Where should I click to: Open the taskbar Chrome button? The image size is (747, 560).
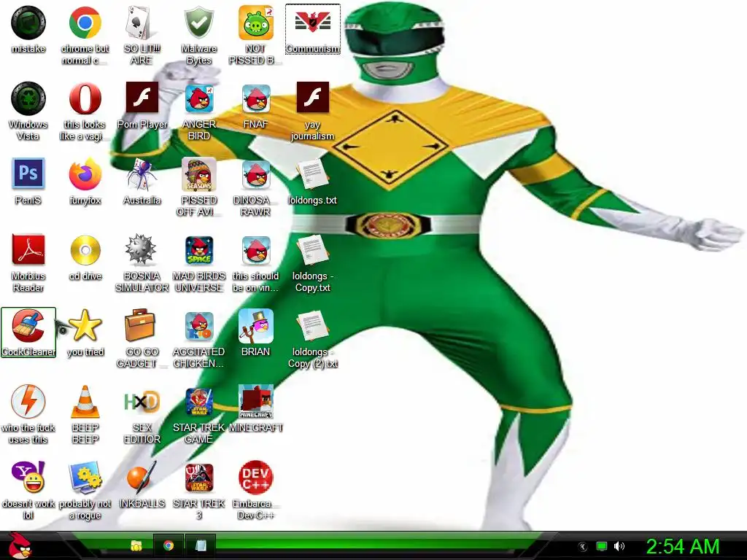pos(169,545)
